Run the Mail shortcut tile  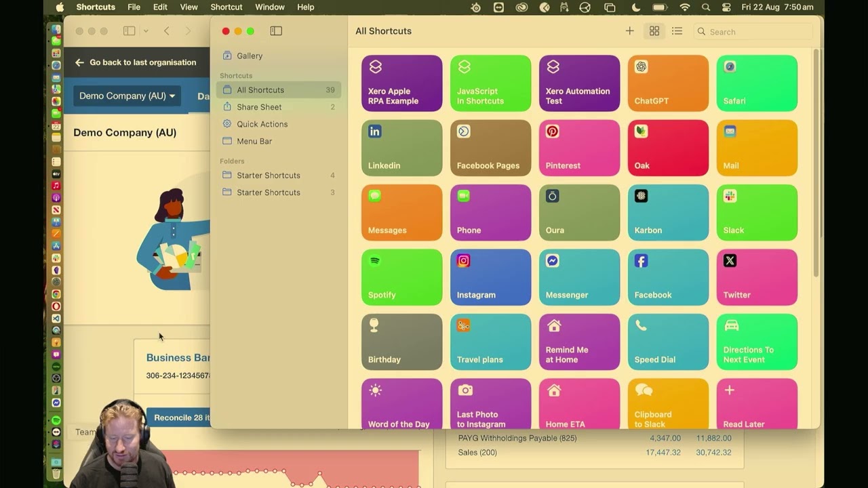point(757,148)
